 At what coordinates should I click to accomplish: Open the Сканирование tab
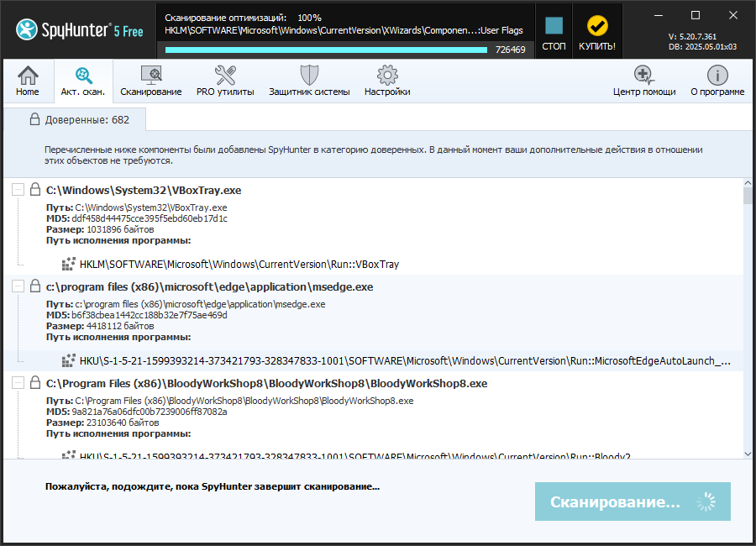pos(151,81)
